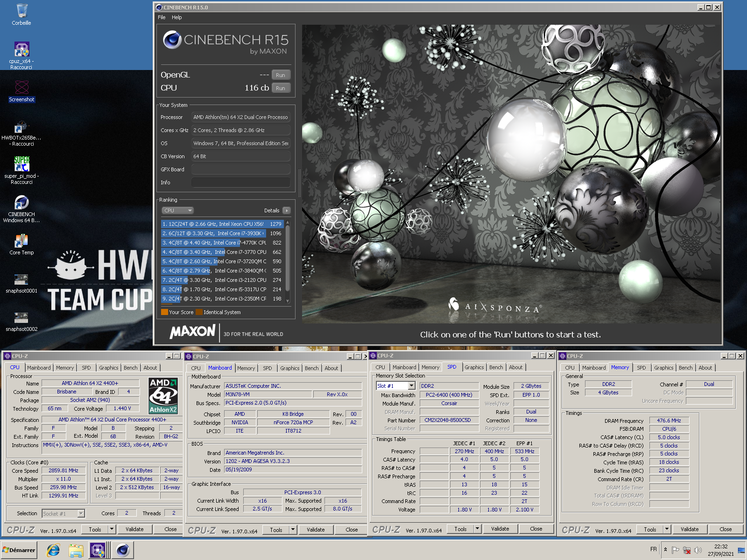Open the File menu in Cinebench
Viewport: 747px width, 560px height.
click(x=162, y=17)
